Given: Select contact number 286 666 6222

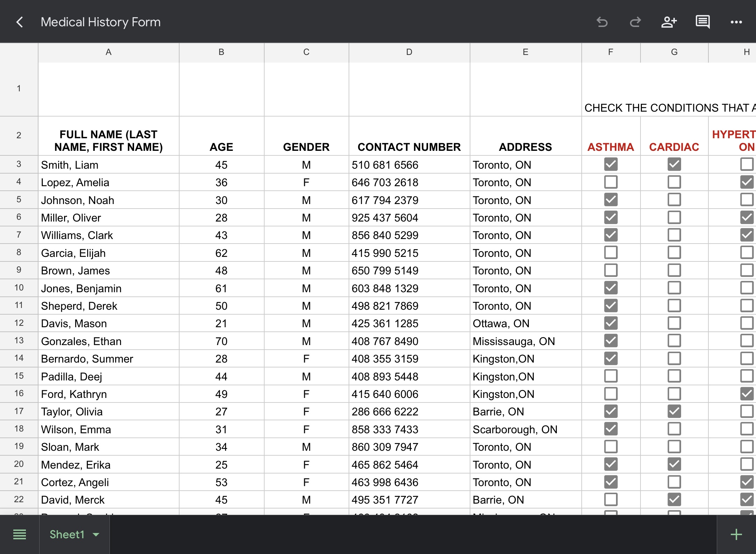Looking at the screenshot, I should (x=409, y=411).
